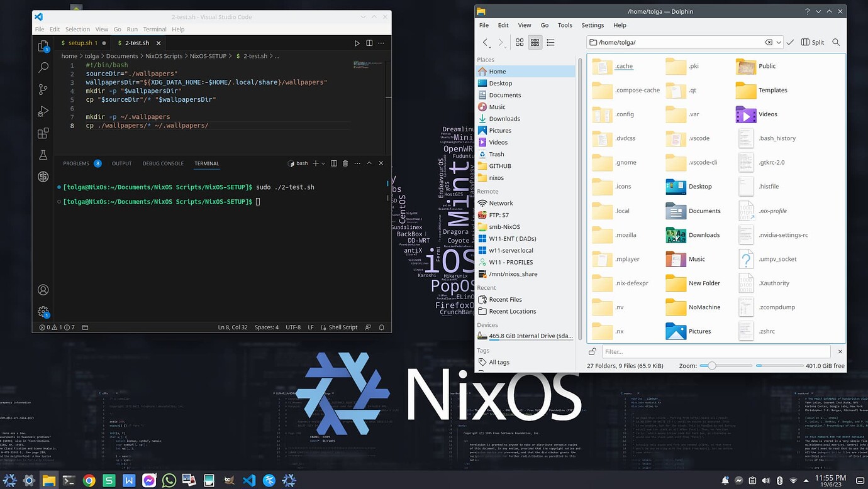Open the Extensions panel in VS Code

point(43,133)
